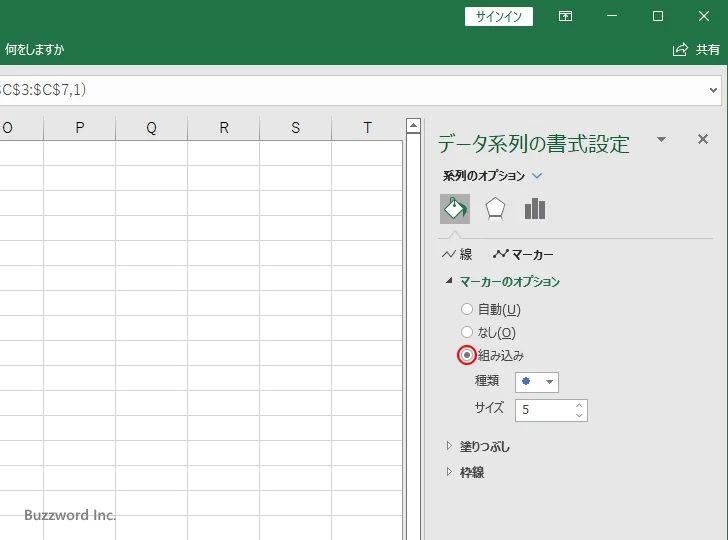Select column header O

click(x=21, y=127)
